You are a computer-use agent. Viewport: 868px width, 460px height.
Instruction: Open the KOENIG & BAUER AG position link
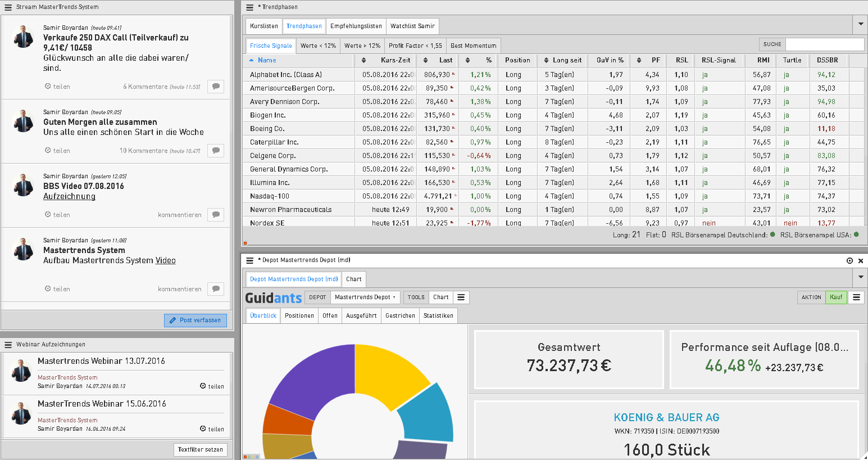(x=666, y=417)
